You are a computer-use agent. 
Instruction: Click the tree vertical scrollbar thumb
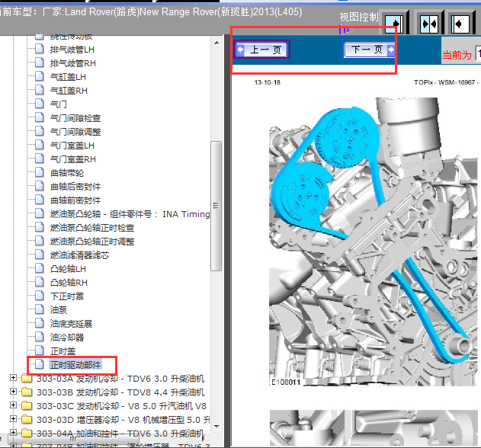[x=216, y=206]
